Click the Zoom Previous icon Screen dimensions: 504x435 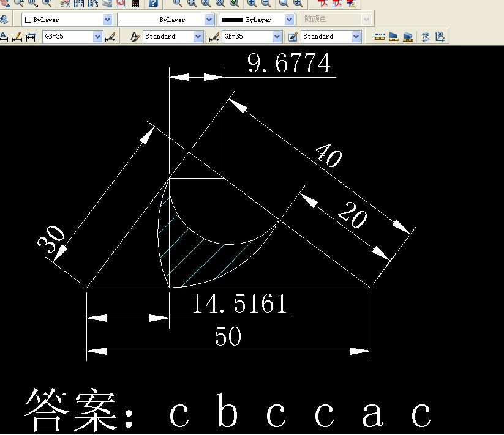pyautogui.click(x=47, y=3)
